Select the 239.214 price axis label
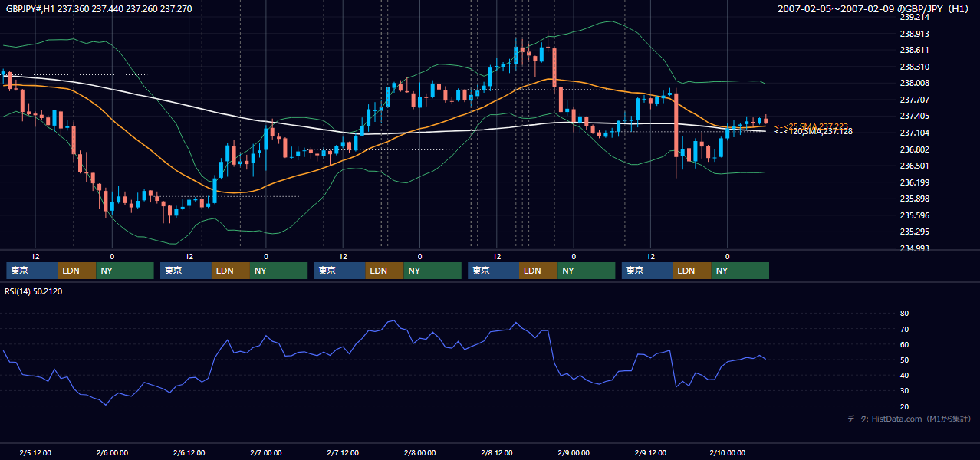Viewport: 980px width, 460px height. click(x=913, y=17)
